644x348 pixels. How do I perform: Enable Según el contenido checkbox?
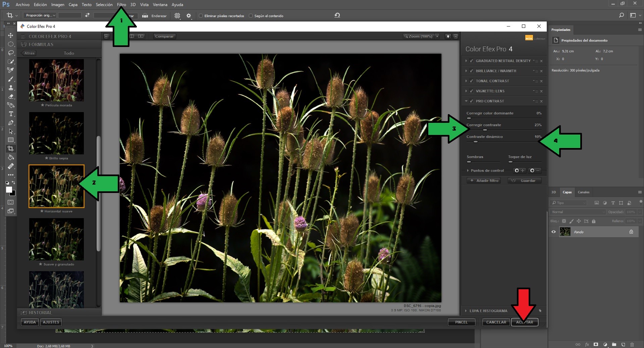251,16
